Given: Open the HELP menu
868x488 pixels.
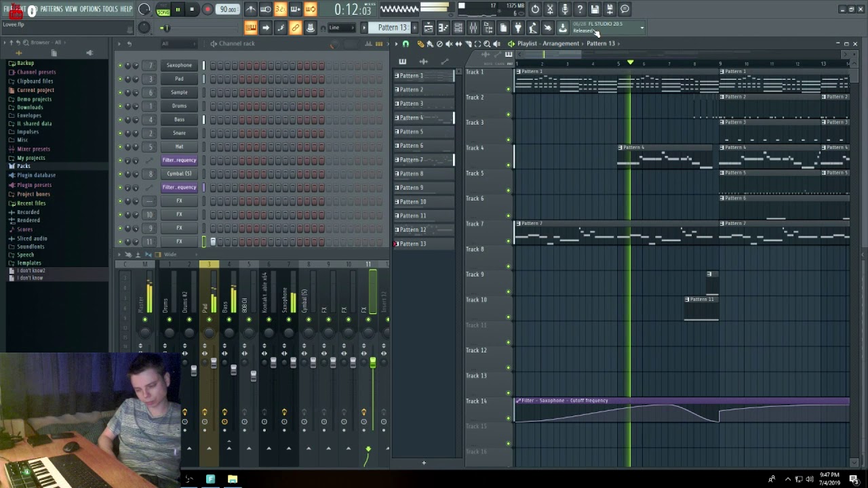Looking at the screenshot, I should 126,9.
